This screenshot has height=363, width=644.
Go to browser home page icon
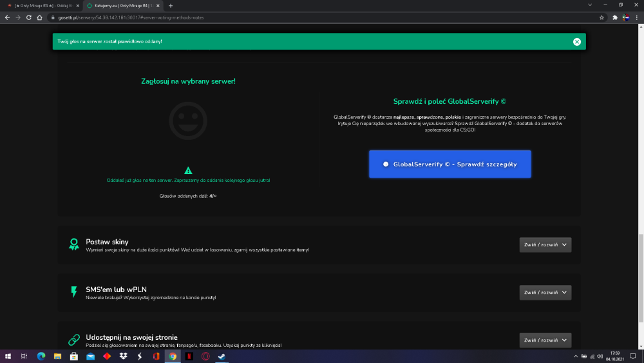(39, 17)
